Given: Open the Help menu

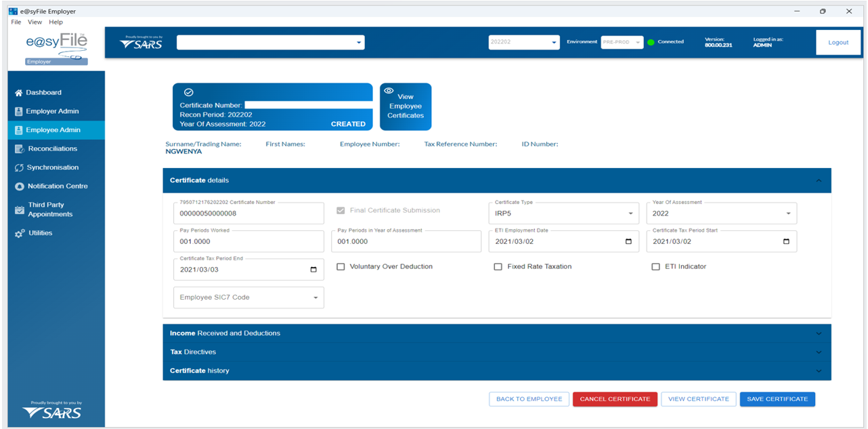Looking at the screenshot, I should click(56, 22).
